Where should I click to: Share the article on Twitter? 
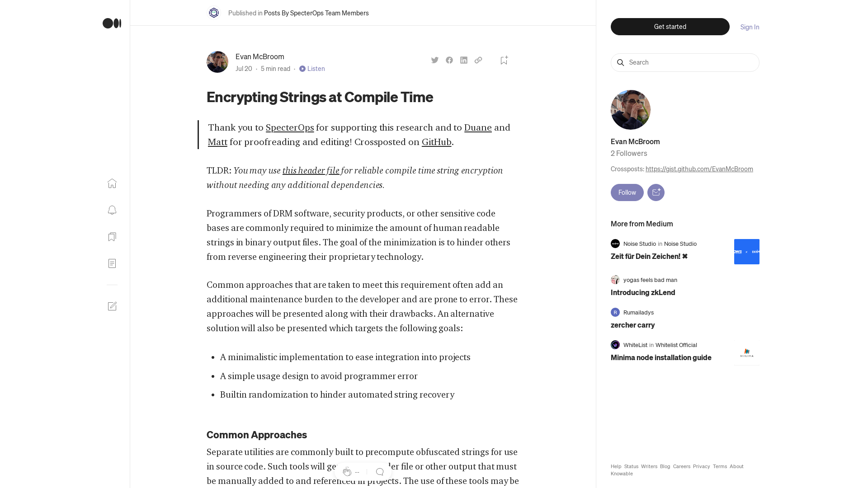pos(434,60)
